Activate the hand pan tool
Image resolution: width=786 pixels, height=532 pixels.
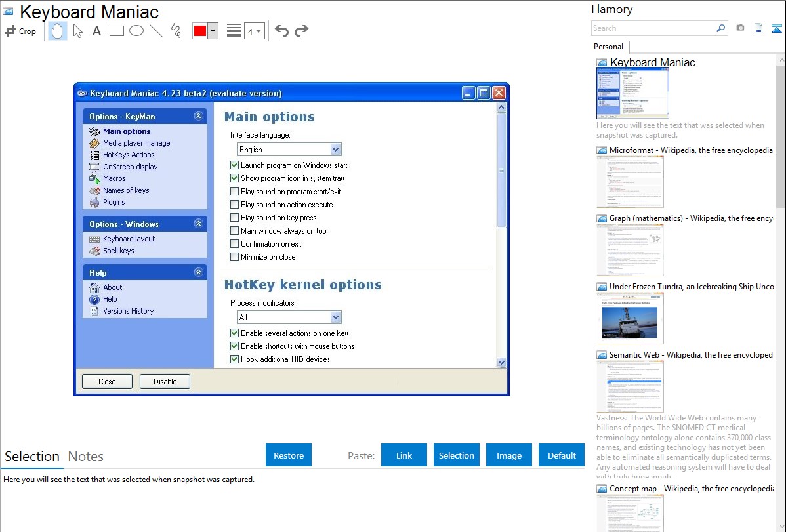[57, 31]
